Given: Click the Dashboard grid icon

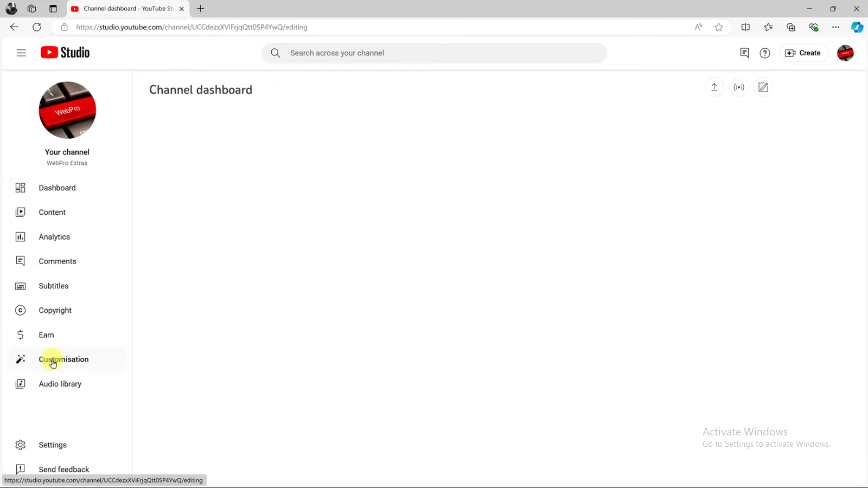Looking at the screenshot, I should tap(21, 188).
